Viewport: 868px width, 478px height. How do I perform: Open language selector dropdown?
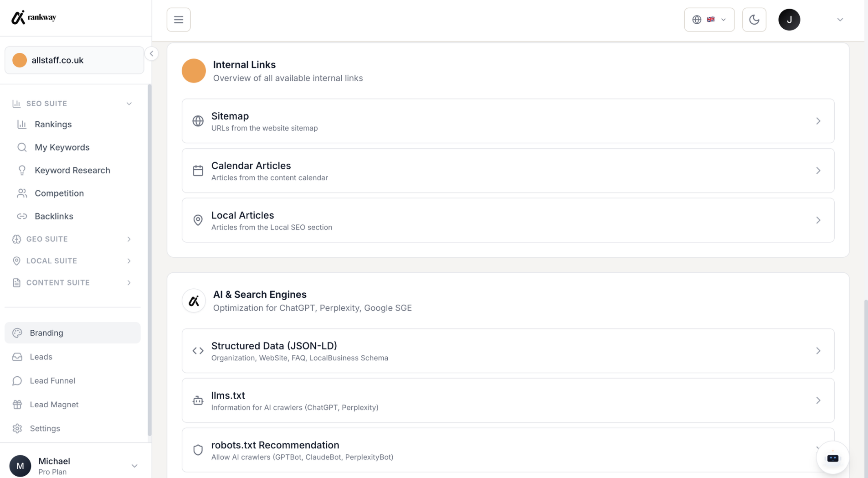(x=709, y=20)
